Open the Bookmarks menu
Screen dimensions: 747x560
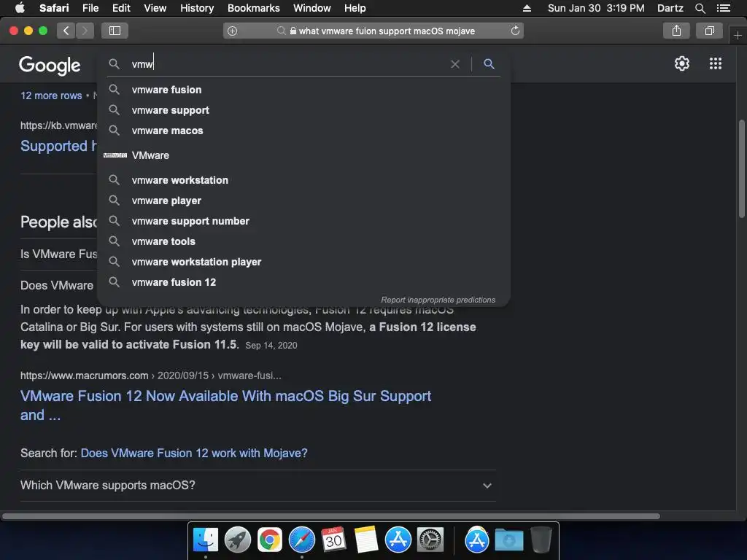(x=253, y=8)
